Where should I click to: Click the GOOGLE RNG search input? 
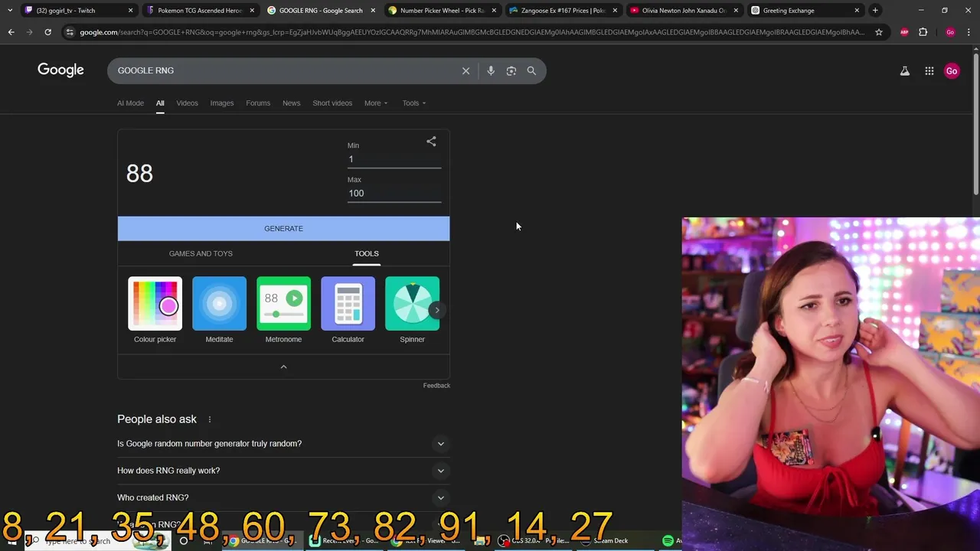[x=283, y=70]
